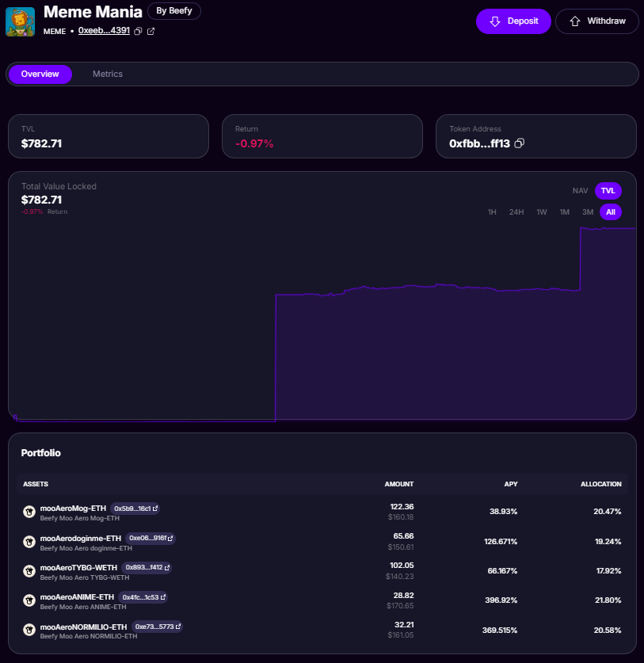Click the mooAeroANIME-ETH asset icon

pyautogui.click(x=29, y=600)
